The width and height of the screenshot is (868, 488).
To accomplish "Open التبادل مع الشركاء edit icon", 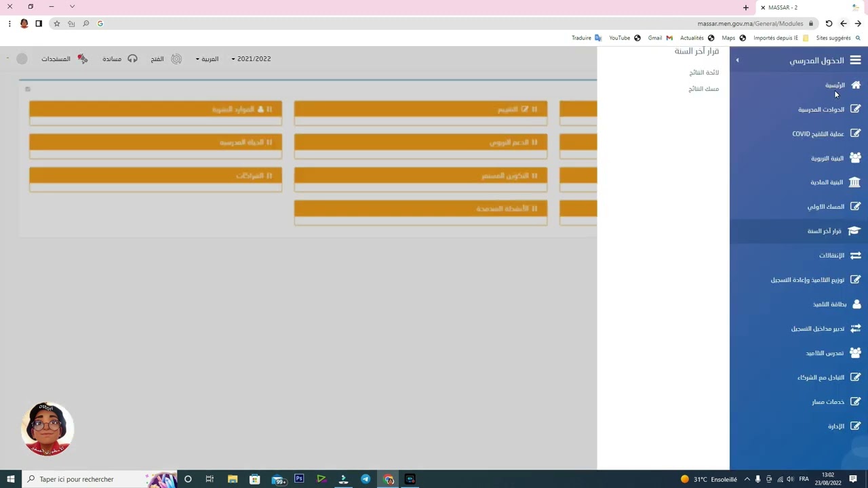I will 855,377.
